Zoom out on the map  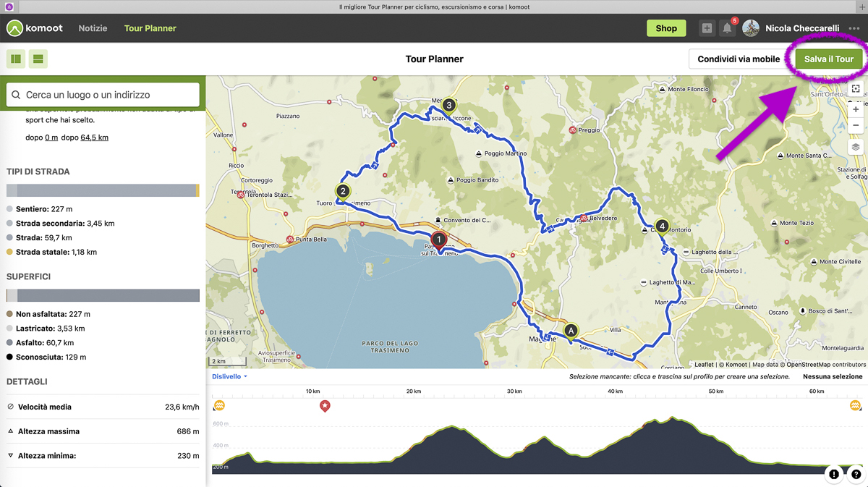tap(856, 125)
